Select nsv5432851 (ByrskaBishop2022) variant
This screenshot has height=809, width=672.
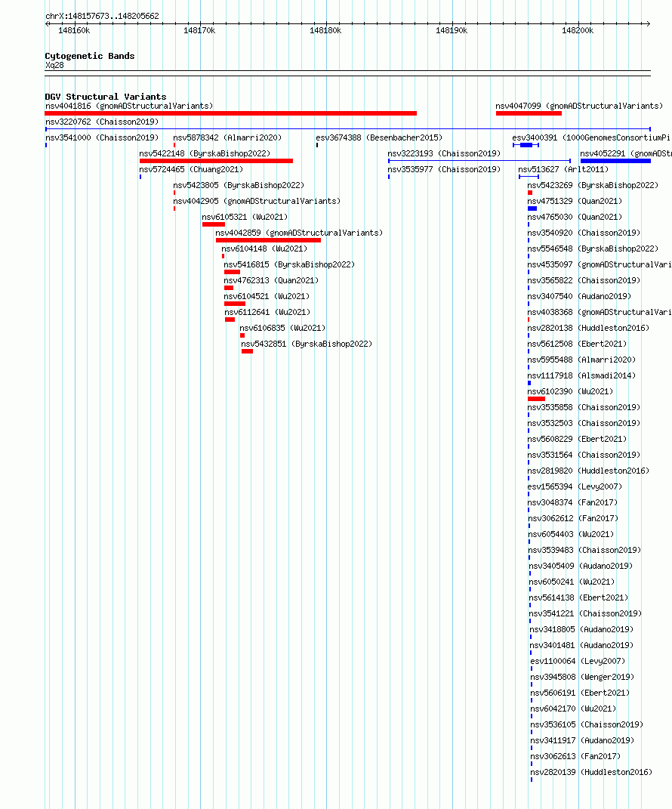307,344
